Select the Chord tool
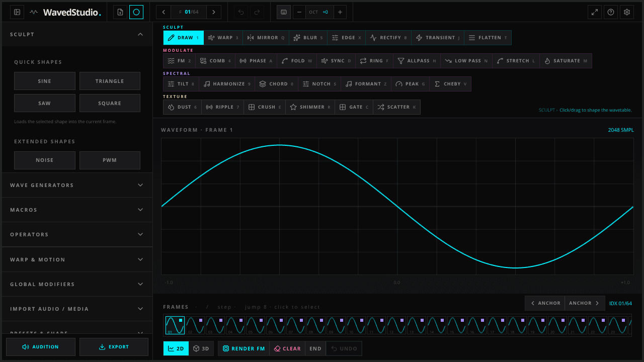The image size is (644, 362). (x=277, y=84)
